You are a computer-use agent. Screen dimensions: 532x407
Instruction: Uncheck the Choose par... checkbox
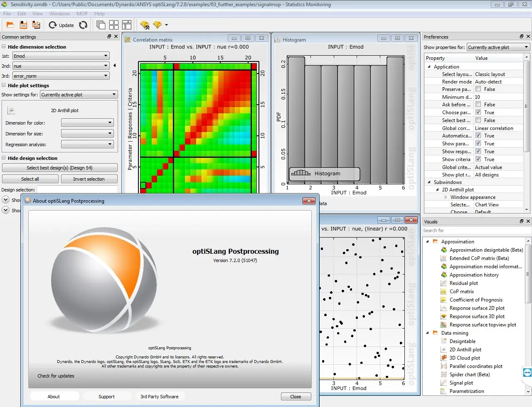478,113
